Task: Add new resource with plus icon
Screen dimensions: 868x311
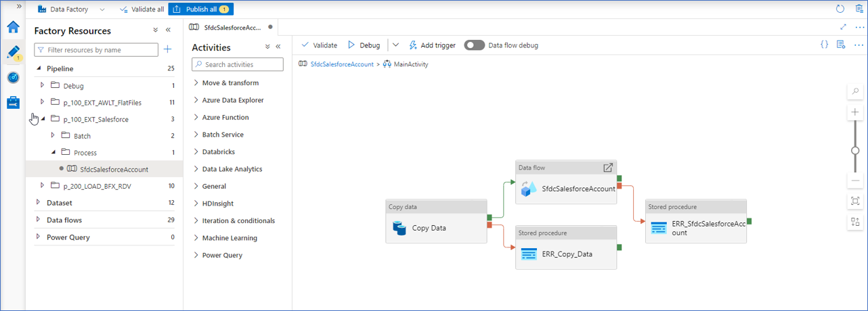Action: click(168, 49)
